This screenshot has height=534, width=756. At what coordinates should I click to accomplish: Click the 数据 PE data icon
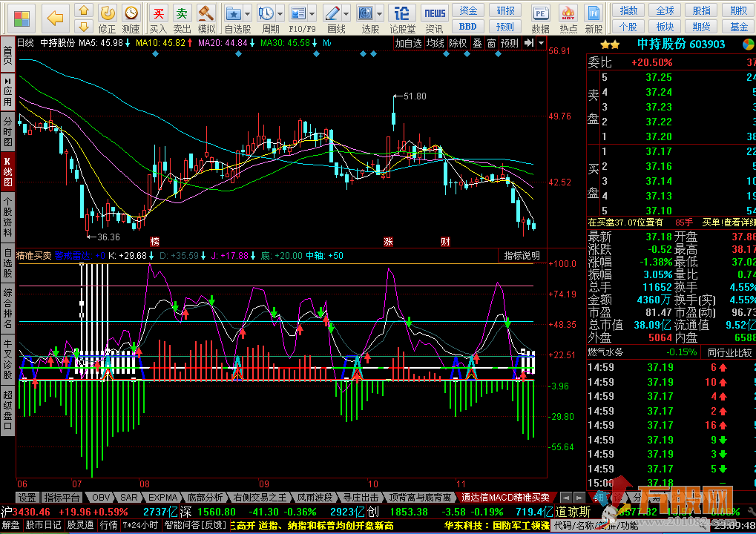(x=541, y=13)
